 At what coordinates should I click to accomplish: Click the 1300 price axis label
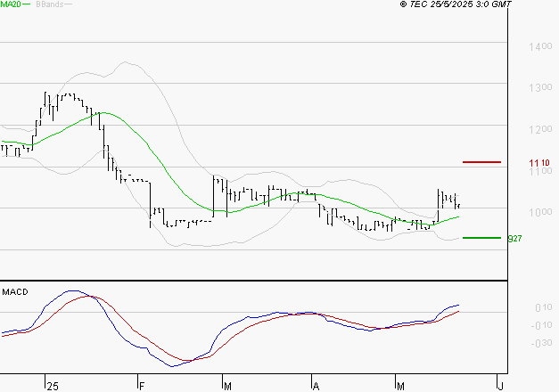click(540, 87)
